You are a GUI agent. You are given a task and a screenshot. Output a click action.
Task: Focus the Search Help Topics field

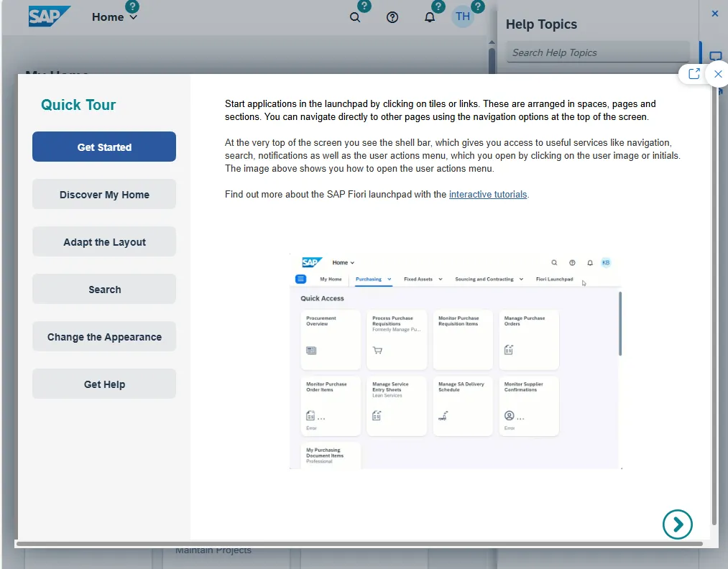tap(597, 52)
